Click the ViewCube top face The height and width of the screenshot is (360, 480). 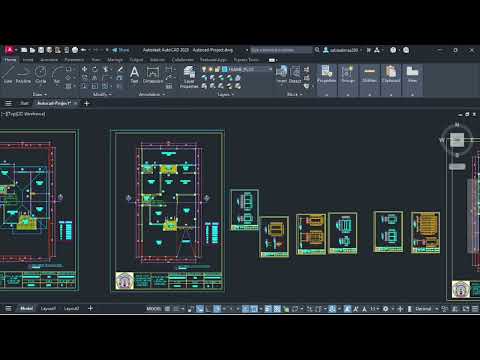457,140
